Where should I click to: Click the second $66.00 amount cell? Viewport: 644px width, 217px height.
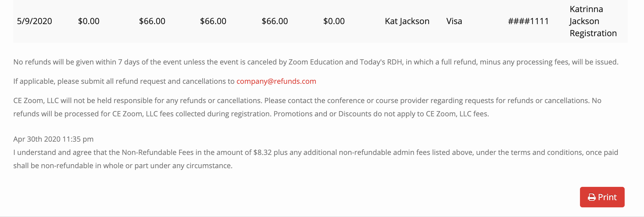click(x=213, y=21)
